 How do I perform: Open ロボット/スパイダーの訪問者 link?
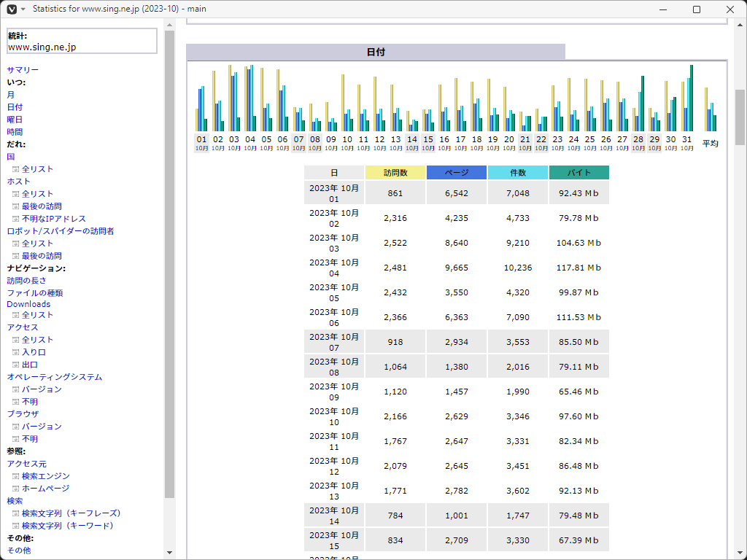coord(60,231)
